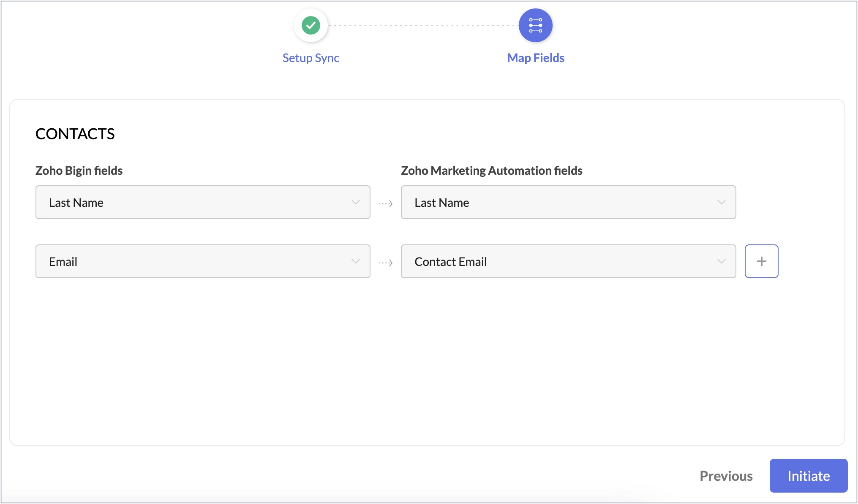Click Zoho Bigin fields column label
The image size is (858, 504).
[x=79, y=171]
